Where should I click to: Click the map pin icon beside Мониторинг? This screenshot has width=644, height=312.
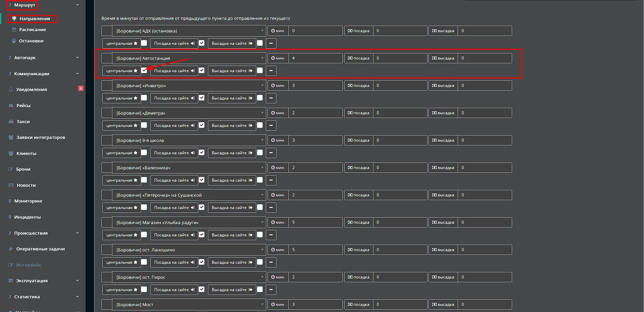(10, 201)
